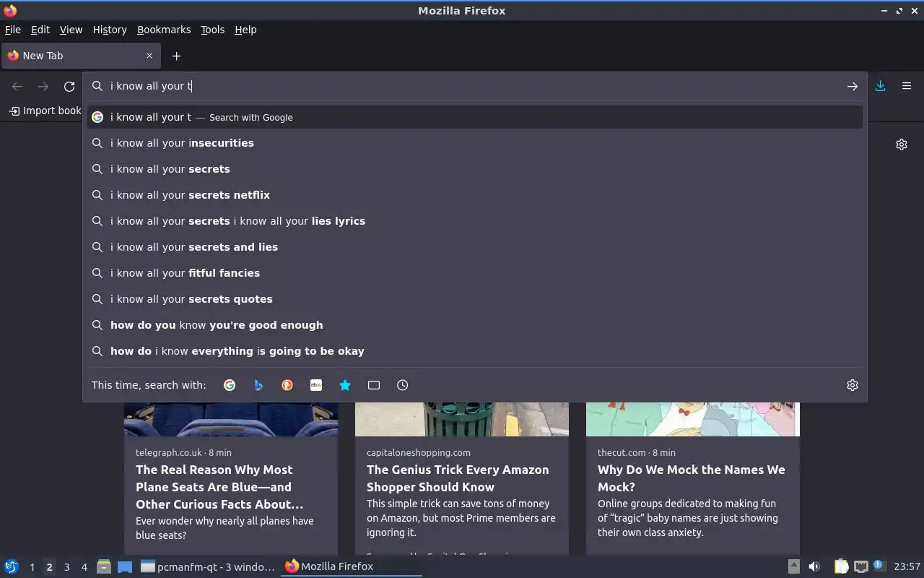Viewport: 924px width, 578px height.
Task: Open search settings gear in dropdown
Action: (x=853, y=385)
